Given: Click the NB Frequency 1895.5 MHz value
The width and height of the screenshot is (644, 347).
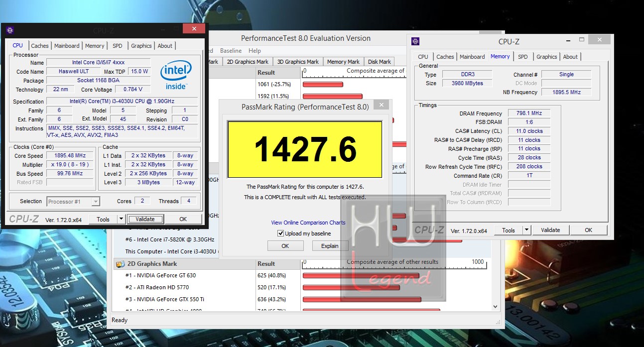Looking at the screenshot, I should pyautogui.click(x=566, y=92).
